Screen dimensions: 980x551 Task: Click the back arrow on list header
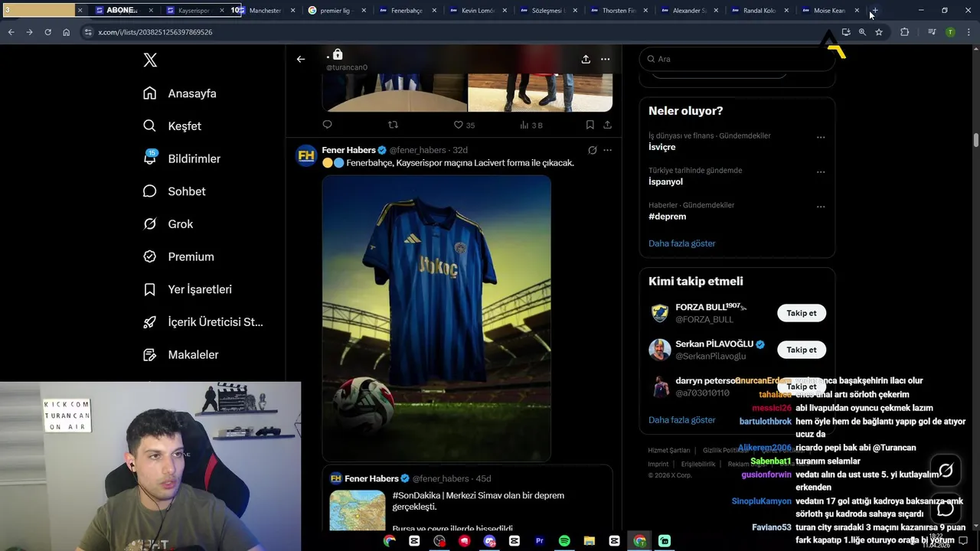[x=301, y=59]
